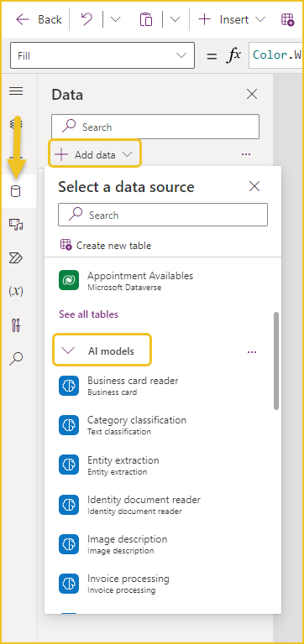The height and width of the screenshot is (644, 304).
Task: Open the Fill property dropdown
Action: click(x=102, y=55)
